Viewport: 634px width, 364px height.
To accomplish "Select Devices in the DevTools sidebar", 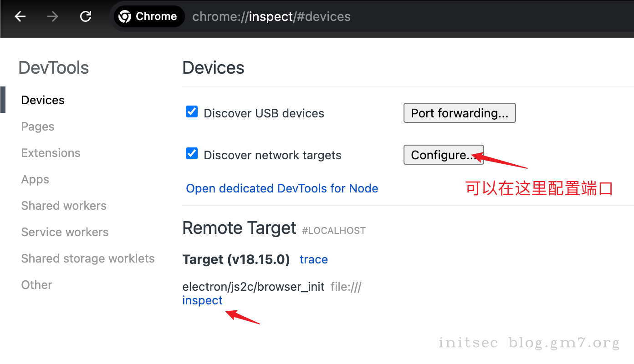I will (43, 100).
